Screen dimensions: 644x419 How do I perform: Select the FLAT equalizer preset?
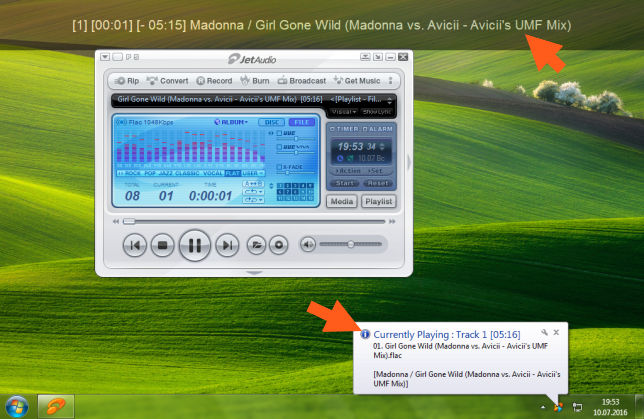[232, 173]
